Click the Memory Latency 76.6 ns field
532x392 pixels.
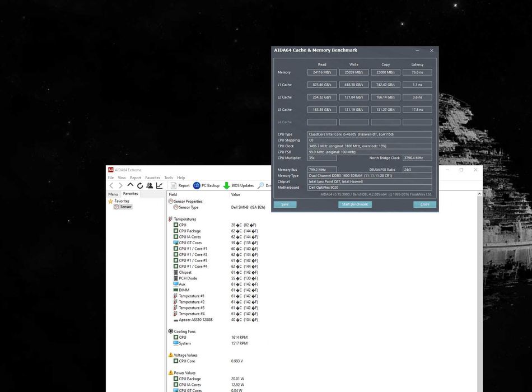417,72
